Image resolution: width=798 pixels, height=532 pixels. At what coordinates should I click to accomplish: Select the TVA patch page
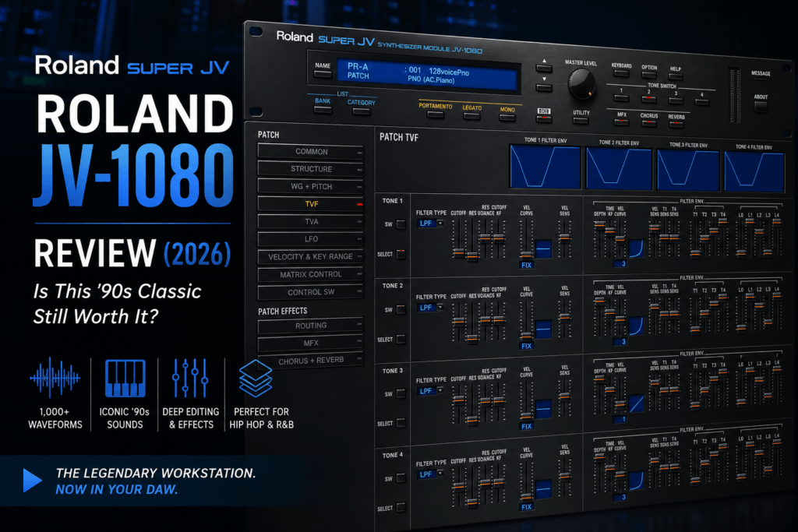310,222
